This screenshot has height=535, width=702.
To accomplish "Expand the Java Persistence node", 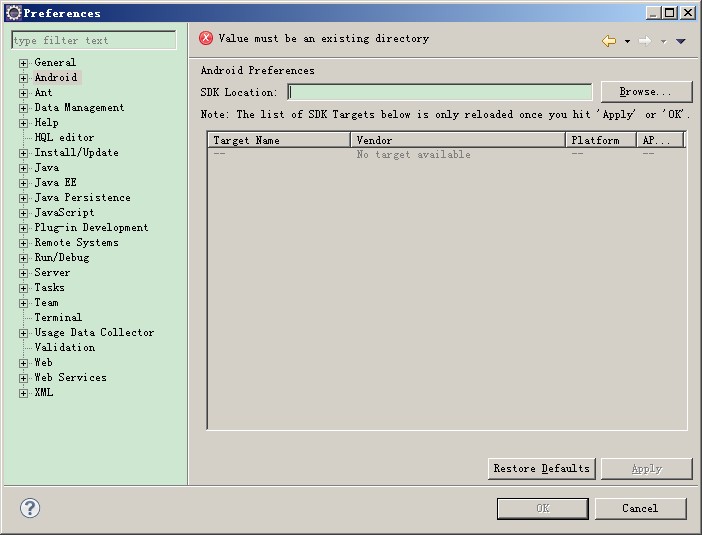I will point(23,198).
